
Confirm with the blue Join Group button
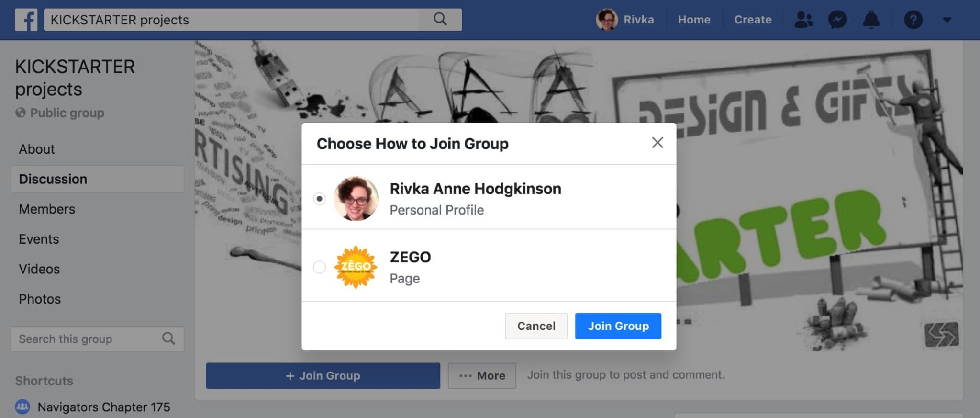click(618, 326)
